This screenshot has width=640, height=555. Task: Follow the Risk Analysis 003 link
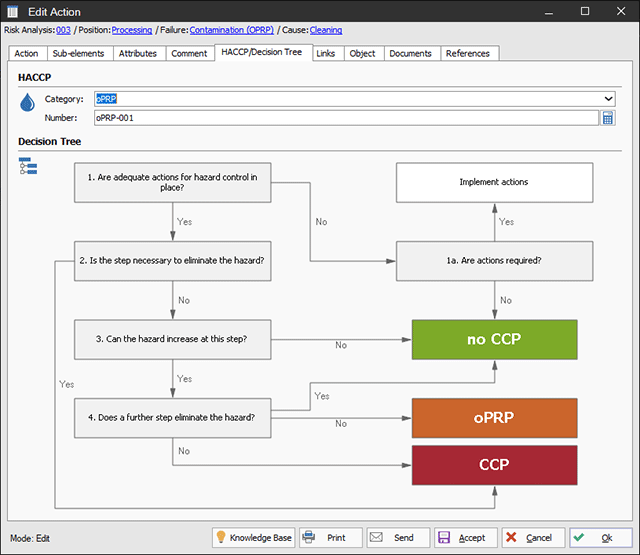click(x=63, y=31)
